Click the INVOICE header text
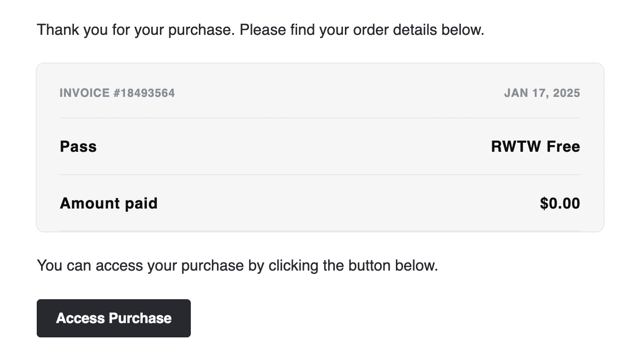The width and height of the screenshot is (644, 356). coord(85,93)
